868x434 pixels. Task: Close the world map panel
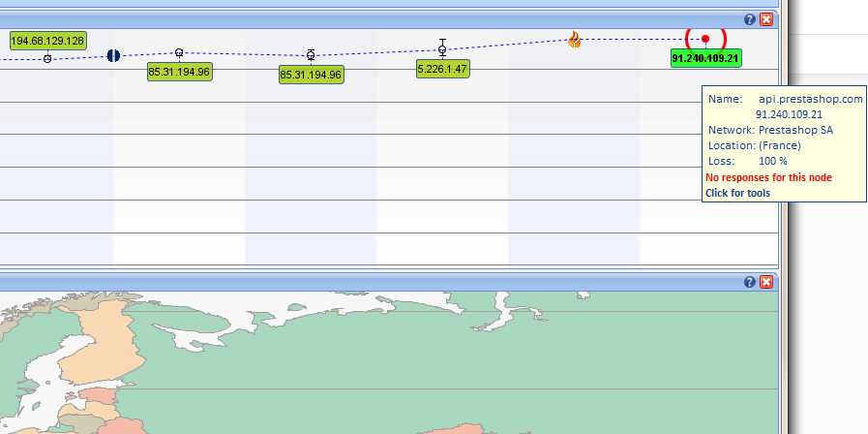pyautogui.click(x=766, y=282)
